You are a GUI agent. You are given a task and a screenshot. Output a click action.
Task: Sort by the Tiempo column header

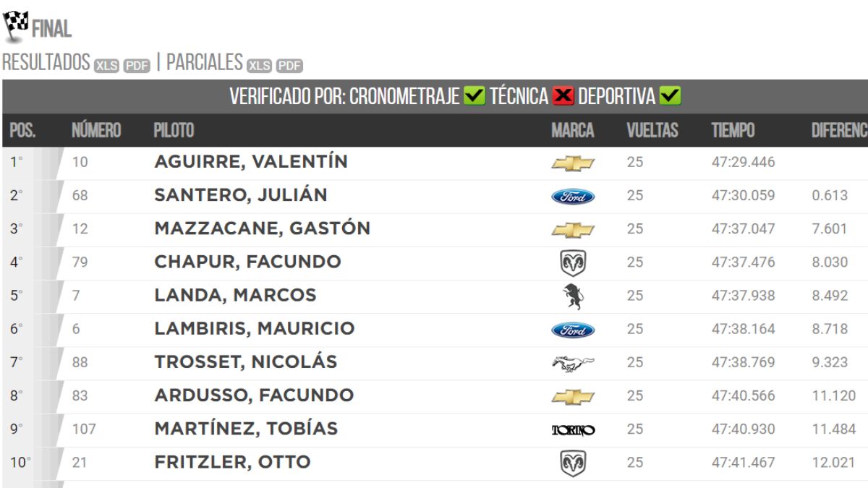pyautogui.click(x=732, y=131)
